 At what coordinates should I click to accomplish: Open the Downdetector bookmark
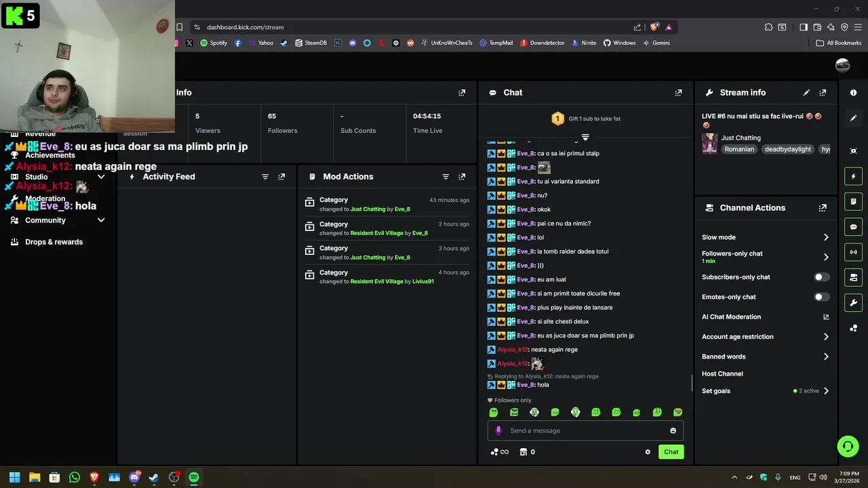[x=542, y=43]
